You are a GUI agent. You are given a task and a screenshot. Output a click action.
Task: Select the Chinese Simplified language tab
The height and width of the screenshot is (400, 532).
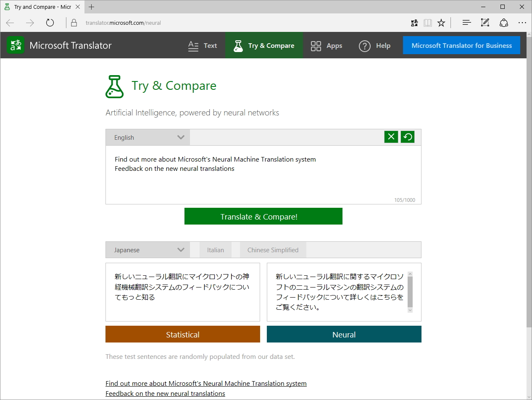coord(272,249)
